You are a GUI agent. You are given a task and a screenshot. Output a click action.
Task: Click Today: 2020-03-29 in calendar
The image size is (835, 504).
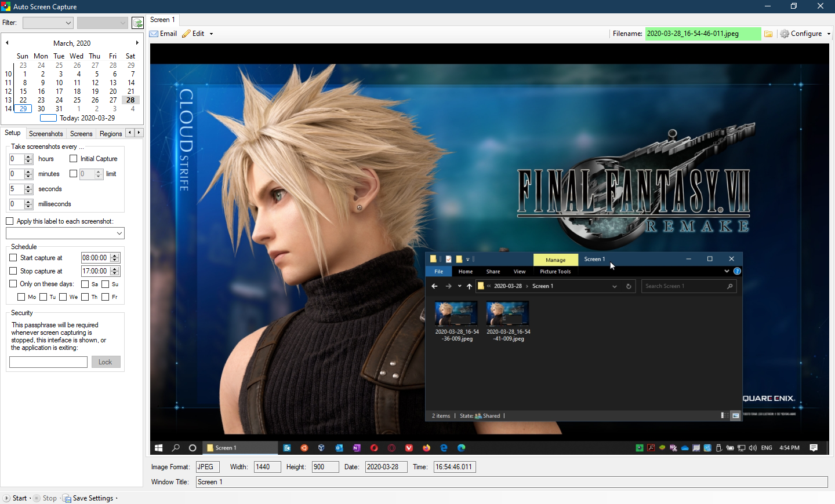click(x=87, y=118)
